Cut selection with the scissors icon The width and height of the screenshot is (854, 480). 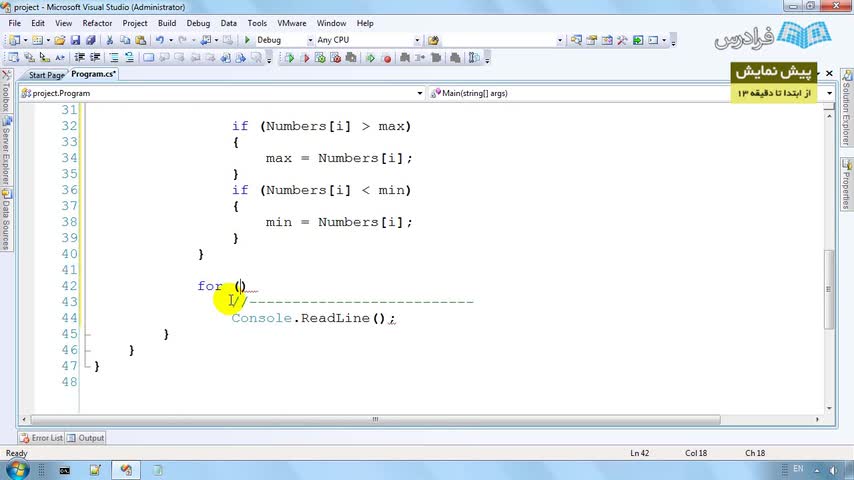[109, 40]
